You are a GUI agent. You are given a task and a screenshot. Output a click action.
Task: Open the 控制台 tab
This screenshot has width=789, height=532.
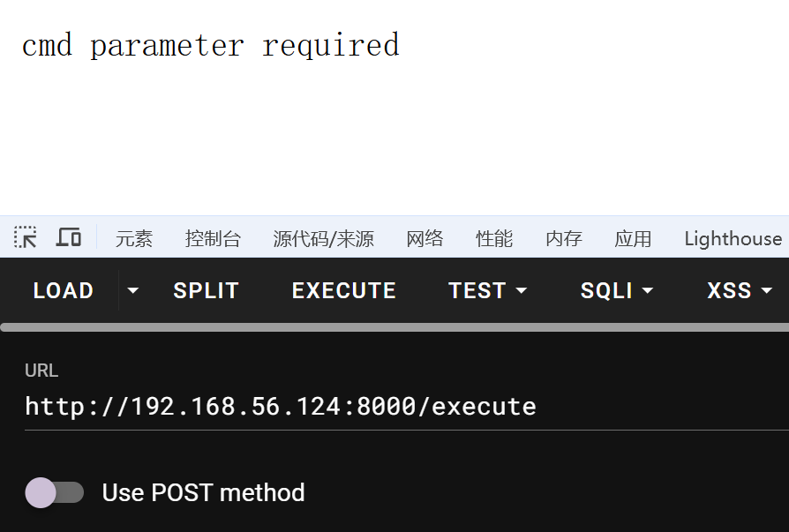[x=213, y=238]
